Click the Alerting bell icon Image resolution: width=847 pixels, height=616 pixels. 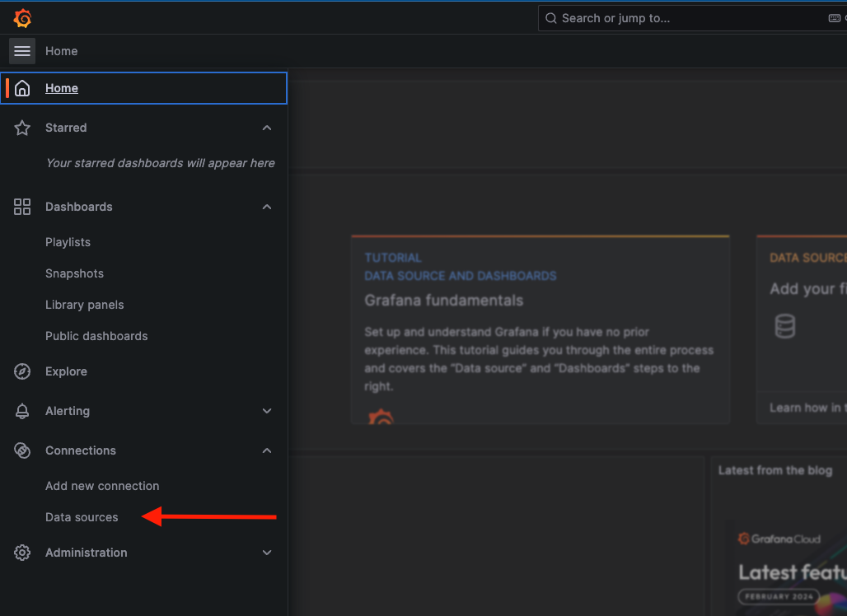[x=22, y=411]
